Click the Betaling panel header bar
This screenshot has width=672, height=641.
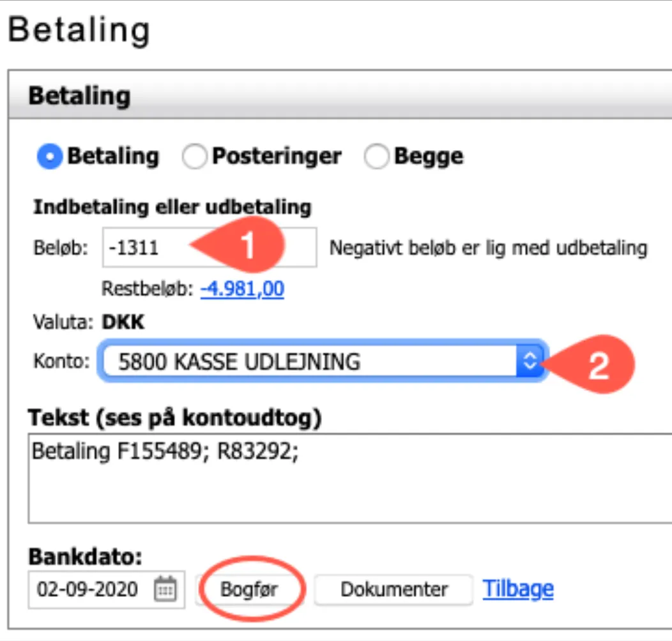click(x=339, y=96)
